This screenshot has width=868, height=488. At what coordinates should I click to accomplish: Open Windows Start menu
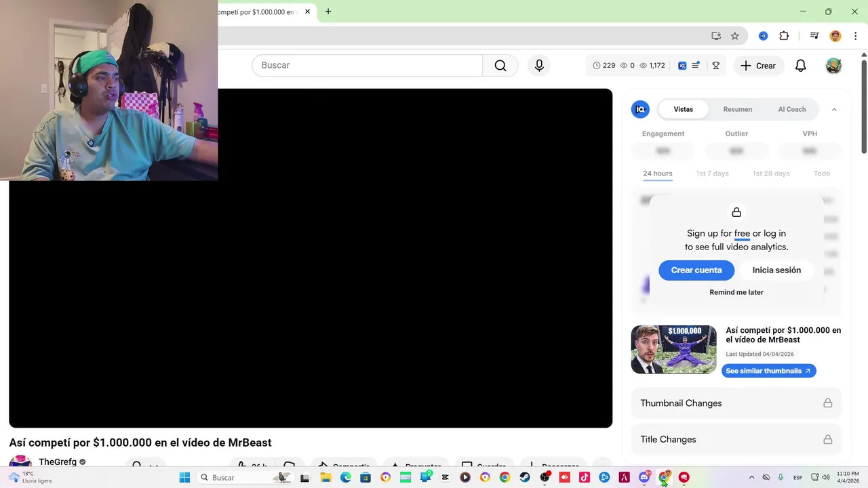(184, 477)
